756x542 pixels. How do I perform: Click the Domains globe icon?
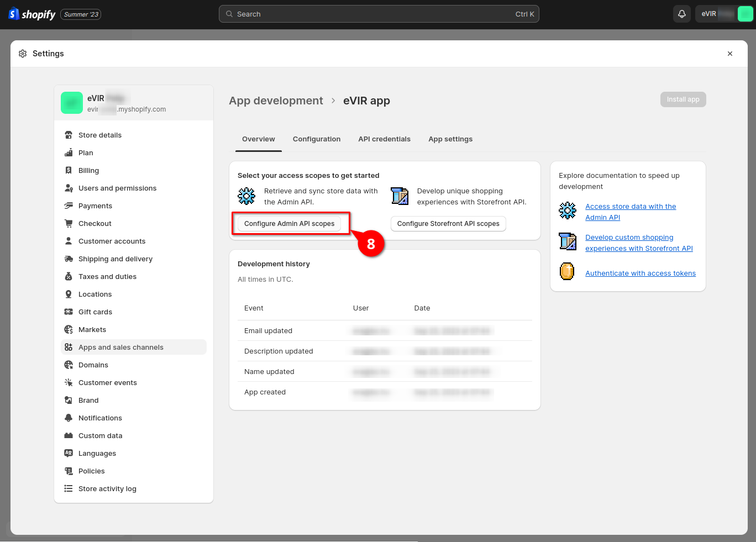69,365
